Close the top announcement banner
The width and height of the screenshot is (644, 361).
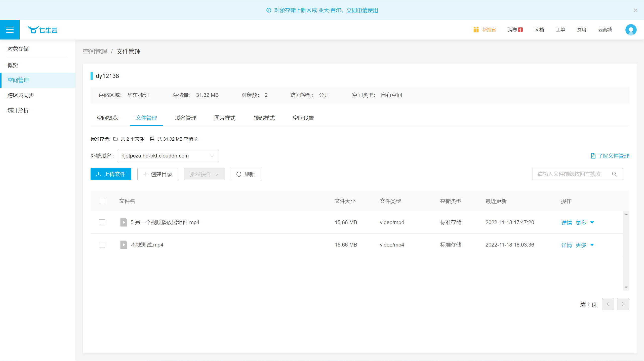(635, 10)
